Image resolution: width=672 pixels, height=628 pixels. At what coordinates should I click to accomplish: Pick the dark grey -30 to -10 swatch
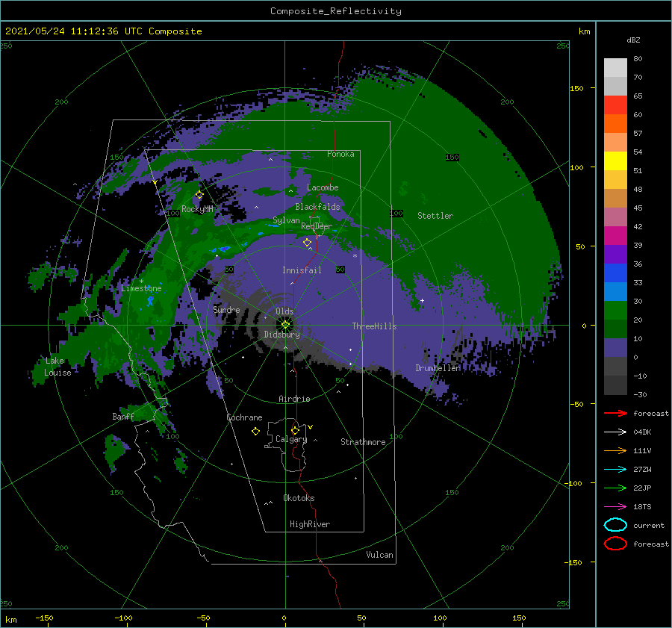click(x=615, y=385)
